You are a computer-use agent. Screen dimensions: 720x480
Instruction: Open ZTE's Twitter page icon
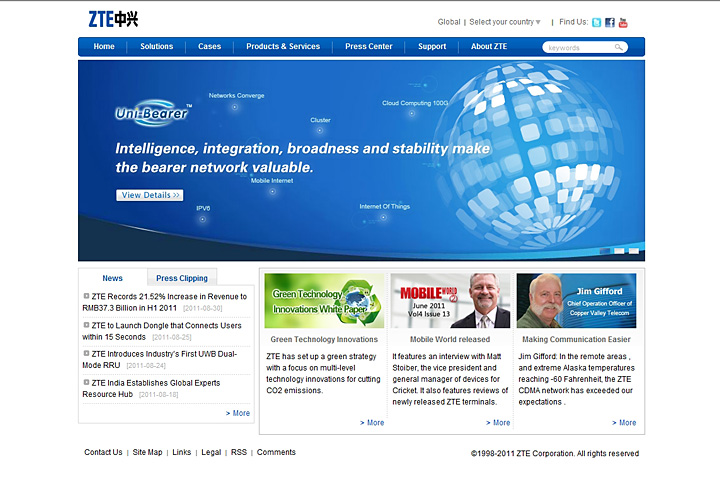[597, 22]
